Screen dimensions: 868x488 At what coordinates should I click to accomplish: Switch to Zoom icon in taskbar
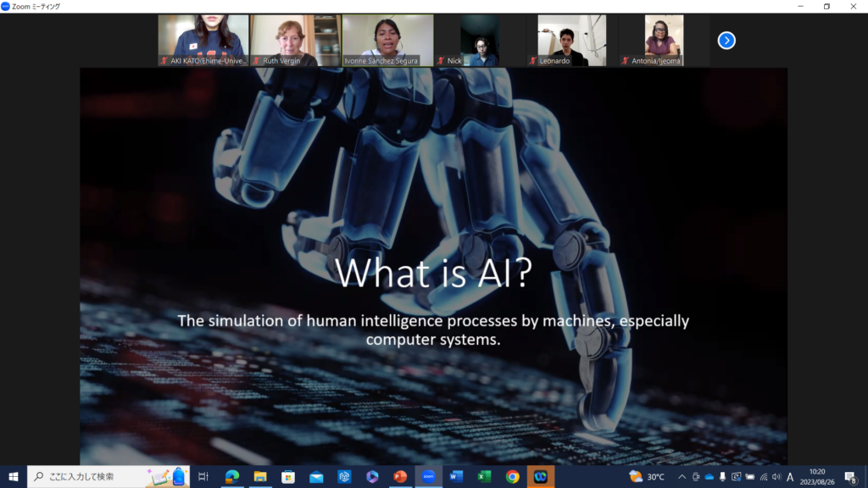[428, 476]
